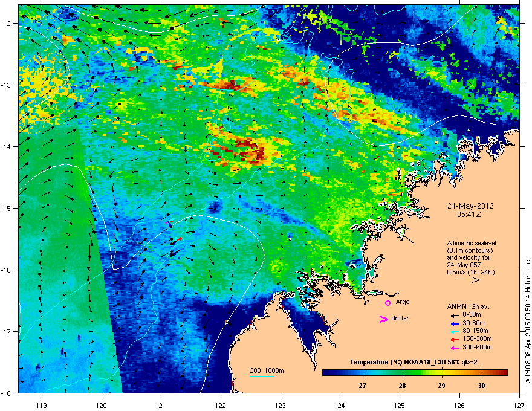Click the 0.5m/s (1kt 24h) text
Image resolution: width=532 pixels, height=411 pixels.
pyautogui.click(x=470, y=273)
